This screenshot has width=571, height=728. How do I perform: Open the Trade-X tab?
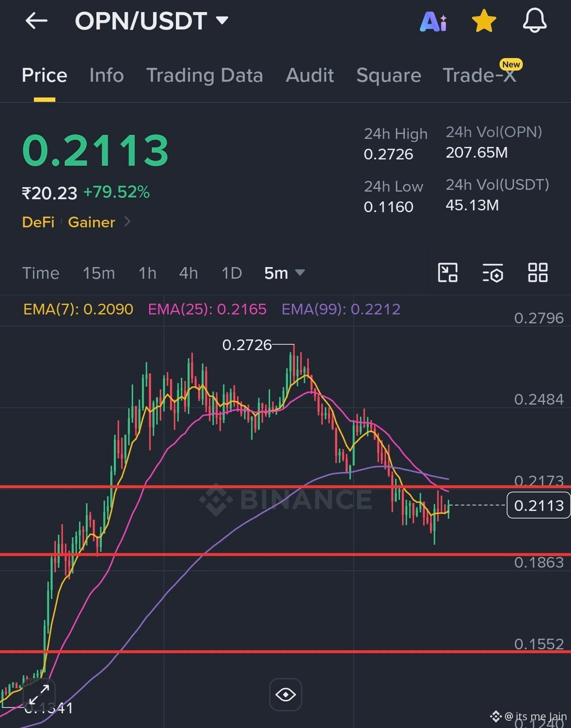tap(480, 75)
